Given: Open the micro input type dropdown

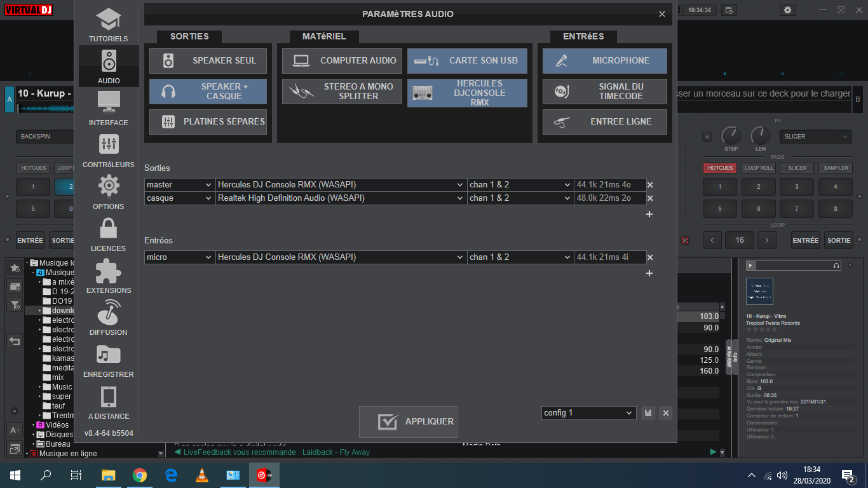Looking at the screenshot, I should pos(180,257).
